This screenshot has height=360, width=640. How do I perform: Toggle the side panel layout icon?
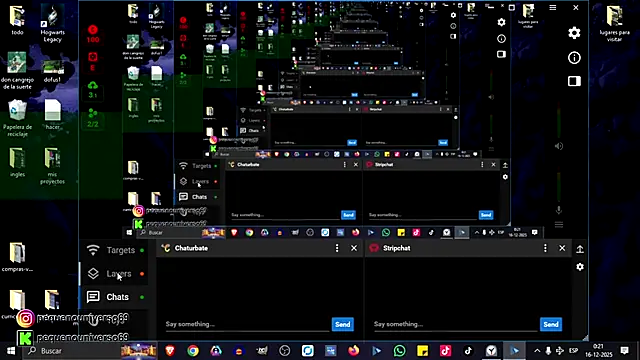point(574,81)
